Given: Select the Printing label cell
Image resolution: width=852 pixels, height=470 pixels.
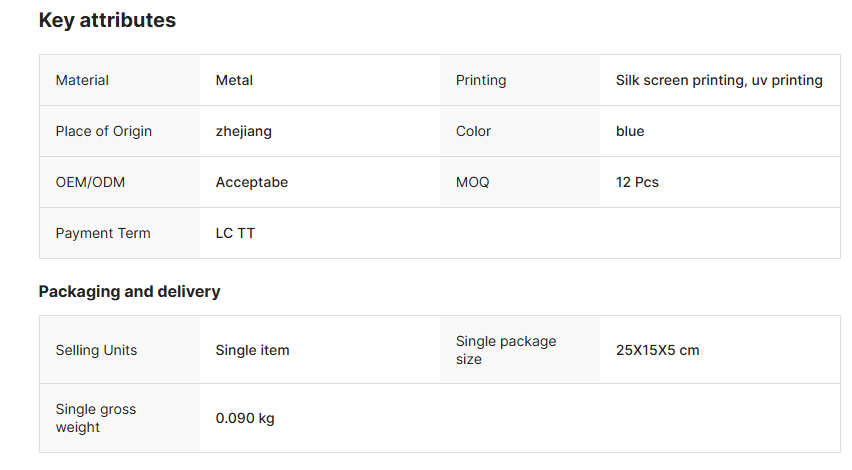Looking at the screenshot, I should (481, 80).
